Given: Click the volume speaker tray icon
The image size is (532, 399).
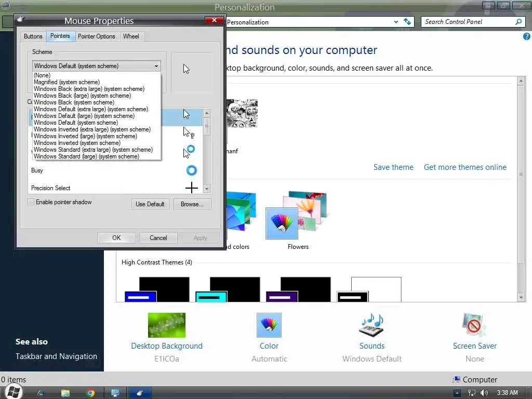Looking at the screenshot, I should point(484,393).
